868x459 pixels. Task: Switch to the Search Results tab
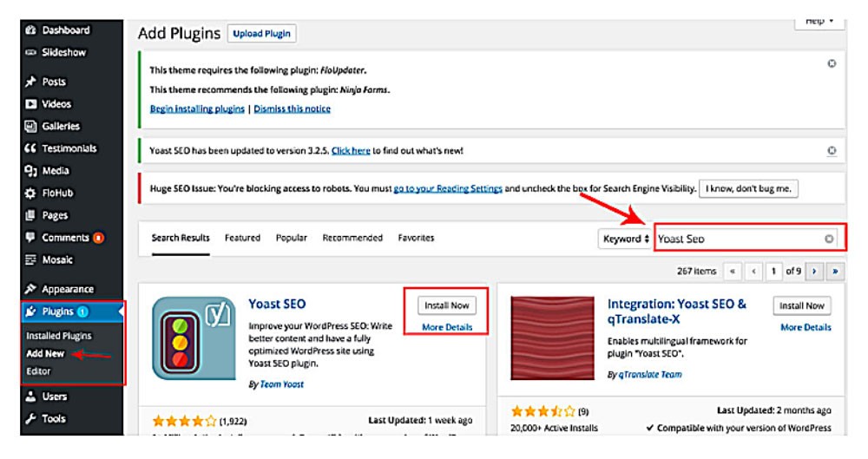(181, 238)
